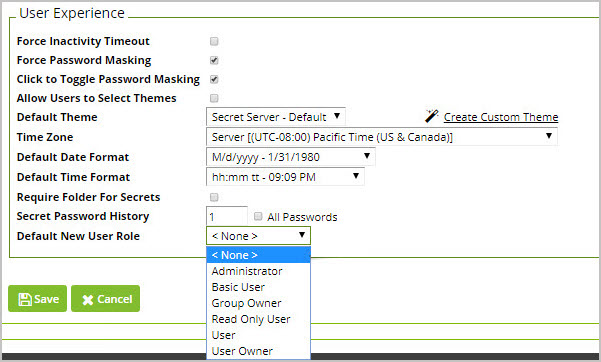Open the Create Custom Theme link
Viewport: 601px width, 362px height.
point(501,117)
